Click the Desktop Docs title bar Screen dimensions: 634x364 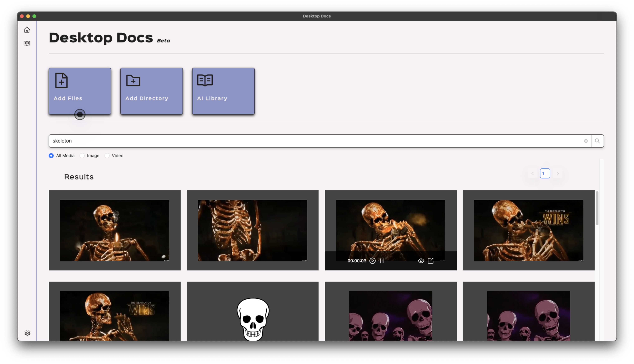317,16
